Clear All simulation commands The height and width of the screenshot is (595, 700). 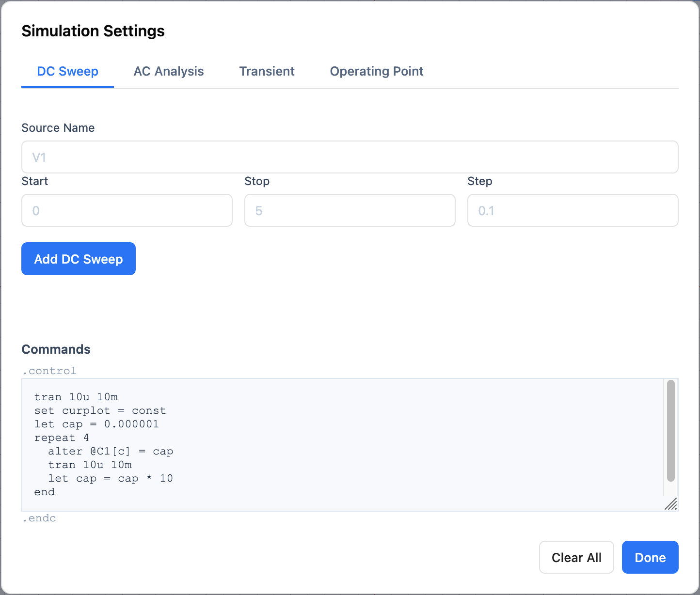(x=576, y=557)
